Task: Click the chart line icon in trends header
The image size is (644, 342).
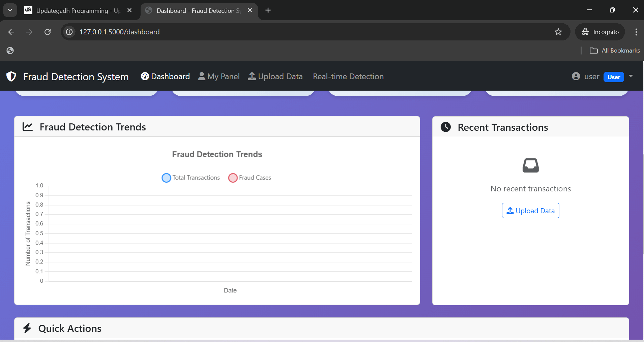Action: pos(28,127)
